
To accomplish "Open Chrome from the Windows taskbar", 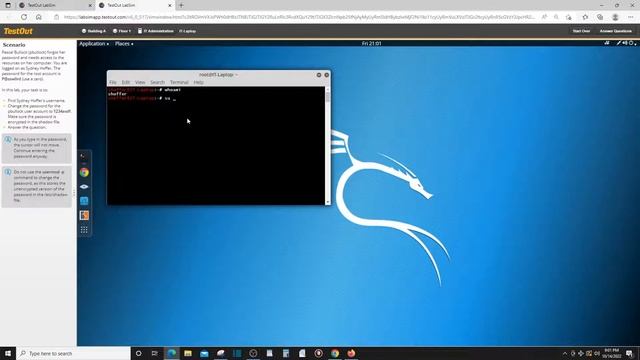I will 335,353.
